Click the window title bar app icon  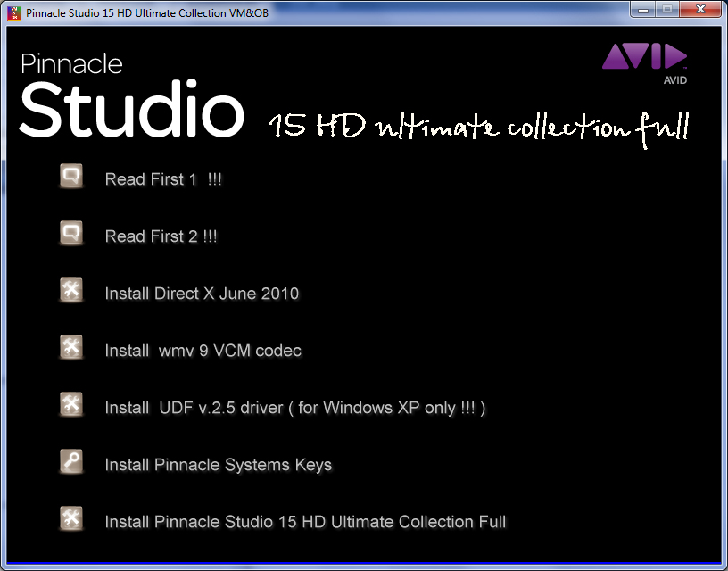pyautogui.click(x=14, y=13)
